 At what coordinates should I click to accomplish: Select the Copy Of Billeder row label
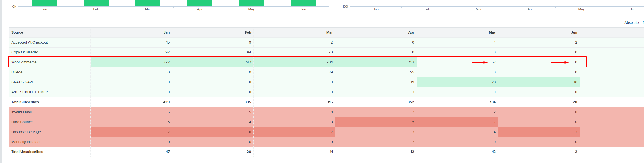click(x=25, y=52)
